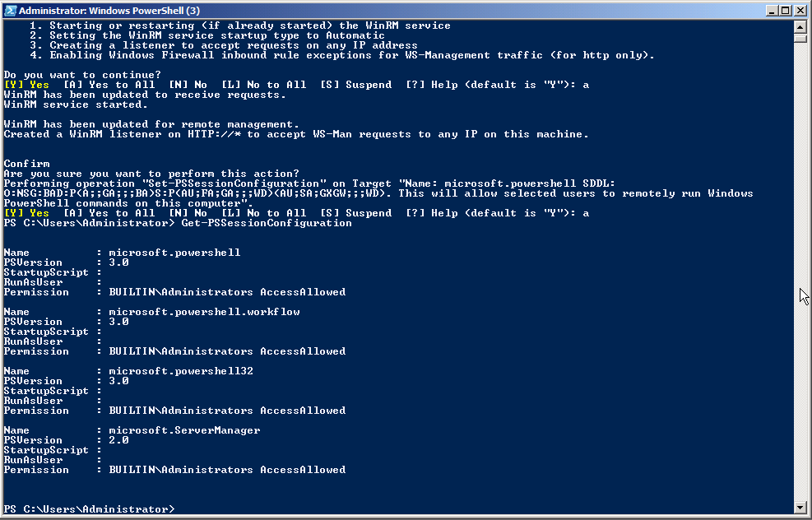The image size is (812, 520).
Task: Click the PowerShell icon in the title bar
Action: tap(10, 10)
